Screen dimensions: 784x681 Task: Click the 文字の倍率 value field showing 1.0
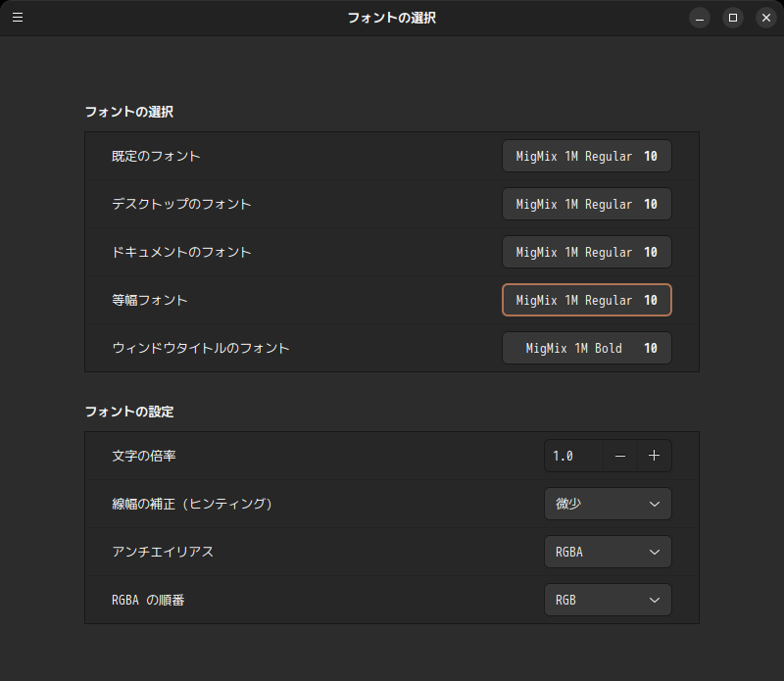(572, 455)
